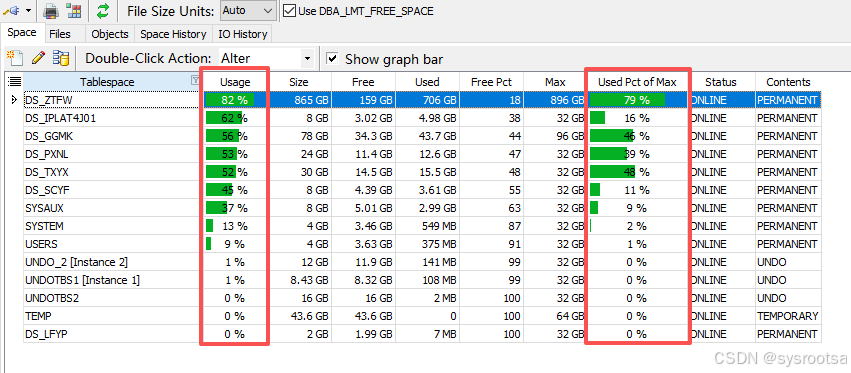Select the UNDOTBS2 tablespace name

(x=52, y=298)
